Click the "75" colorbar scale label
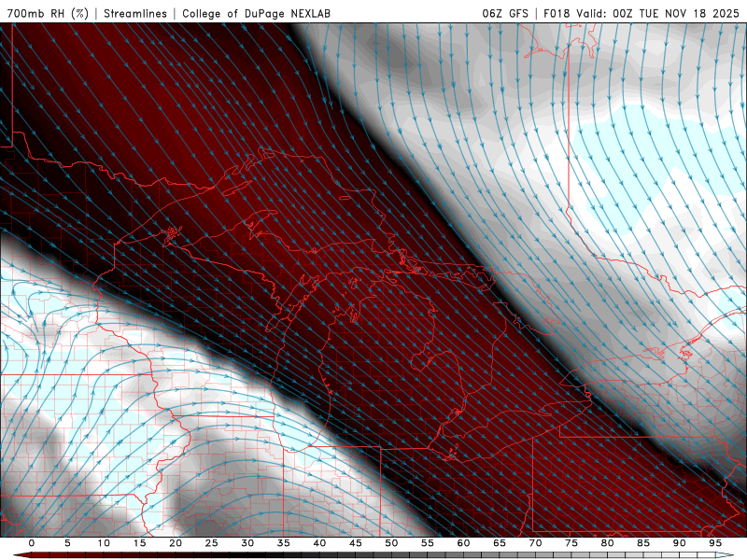 [x=571, y=543]
